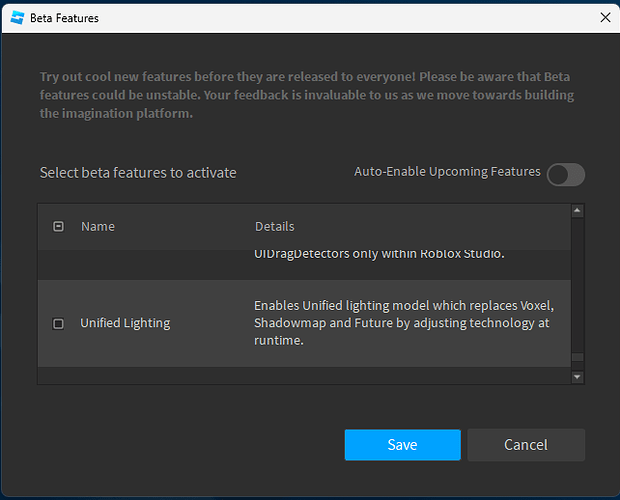Screen dimensions: 620x500
Task: Click the scrollbar up arrow
Action: [x=577, y=211]
